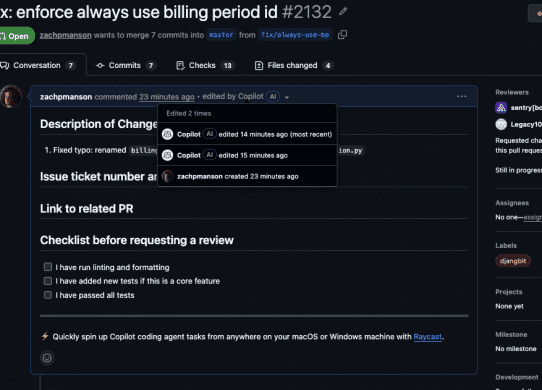542x390 pixels.
Task: Check 'I have added new tests' box
Action: (x=48, y=281)
